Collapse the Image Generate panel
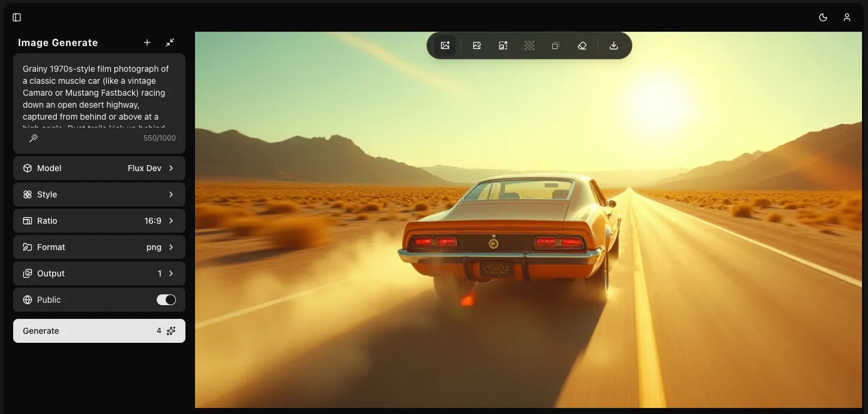The image size is (868, 414). click(x=170, y=42)
